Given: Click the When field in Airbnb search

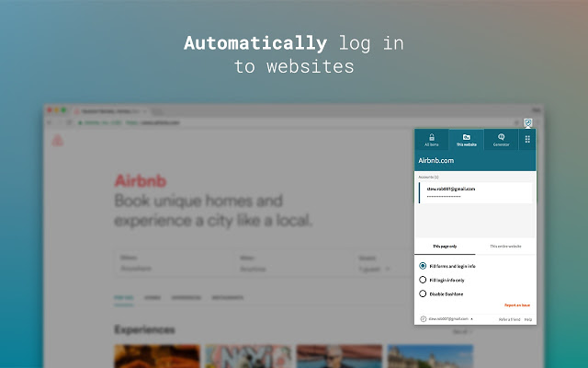Looking at the screenshot, I should tap(294, 263).
